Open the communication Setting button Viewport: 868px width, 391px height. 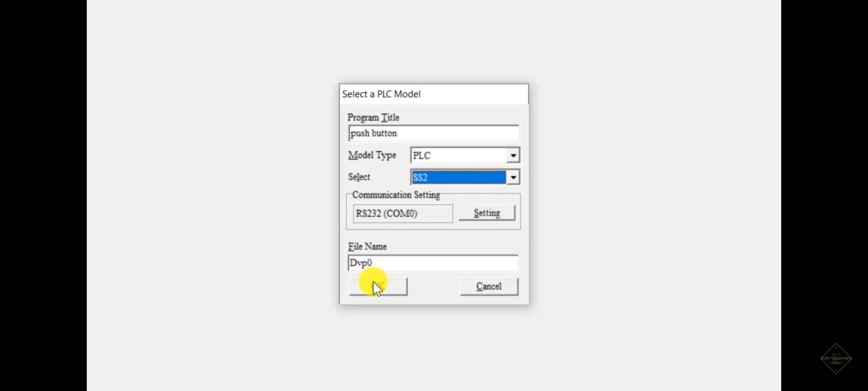(487, 213)
